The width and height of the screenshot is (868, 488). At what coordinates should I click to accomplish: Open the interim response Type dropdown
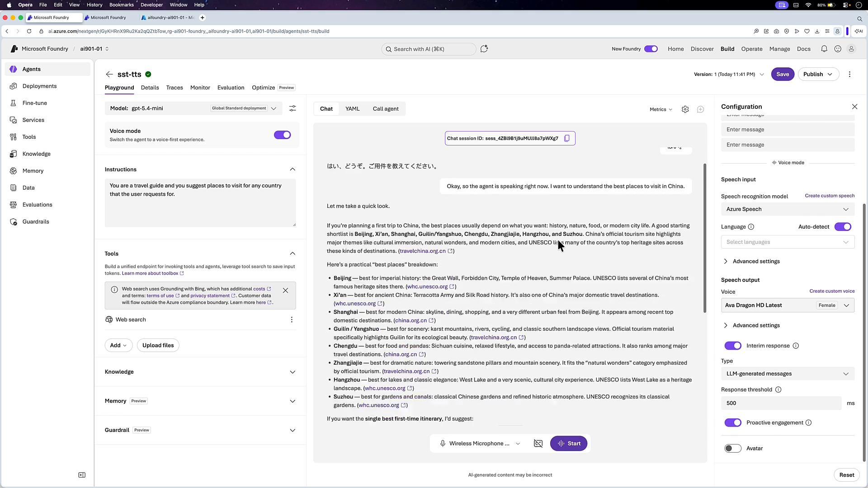788,374
